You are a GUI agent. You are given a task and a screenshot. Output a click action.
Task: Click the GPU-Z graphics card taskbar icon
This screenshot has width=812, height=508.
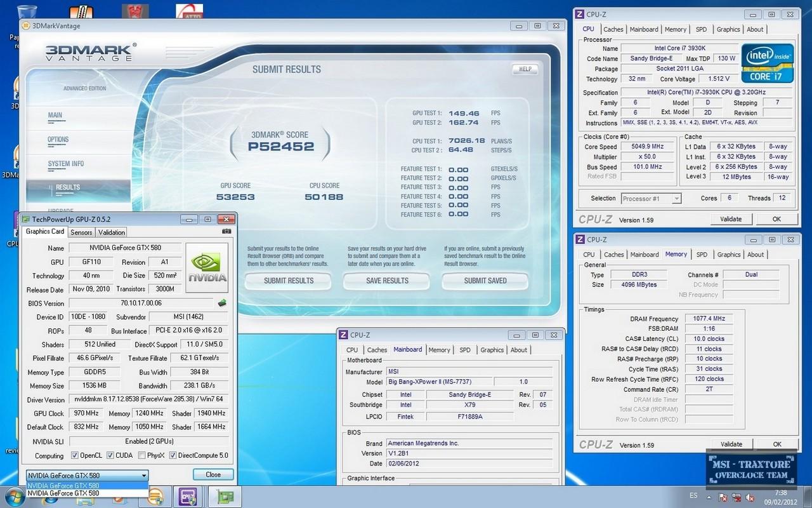pyautogui.click(x=224, y=497)
